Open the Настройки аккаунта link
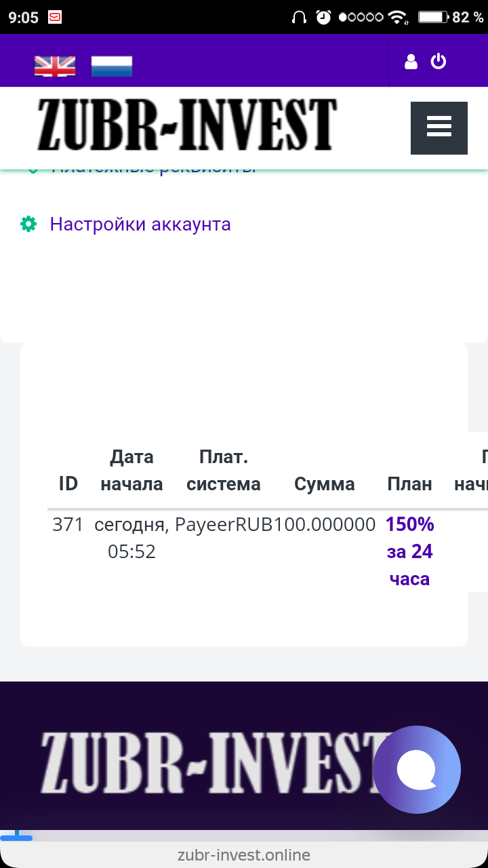Viewport: 488px width, 868px height. tap(140, 224)
